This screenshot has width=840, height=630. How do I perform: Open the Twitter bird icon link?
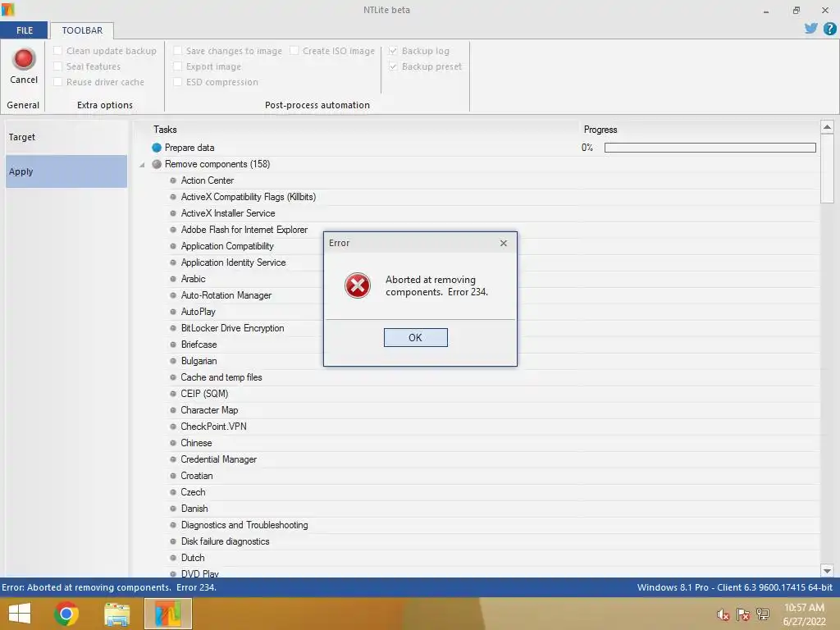(810, 29)
